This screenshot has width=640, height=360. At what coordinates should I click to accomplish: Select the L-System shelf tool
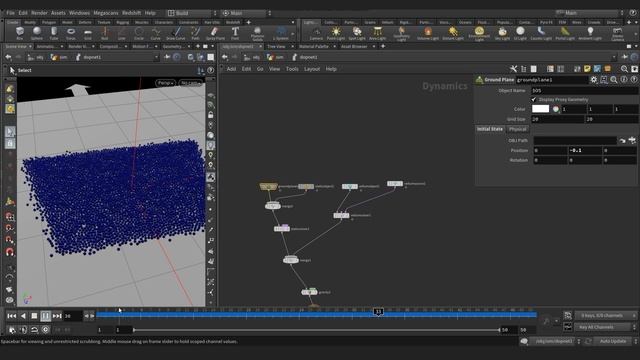point(281,33)
